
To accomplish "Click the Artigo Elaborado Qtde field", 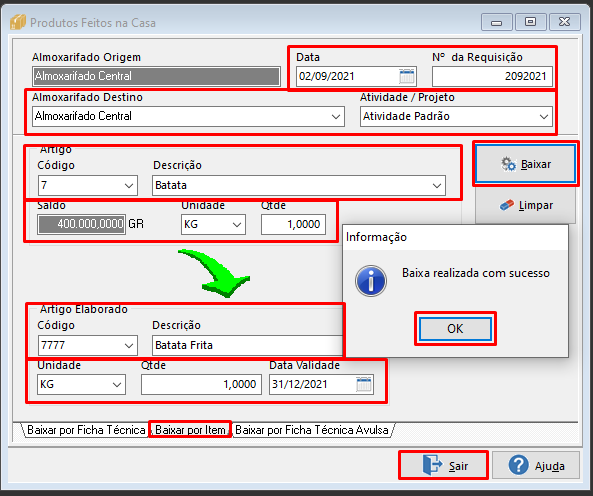I will coord(201,384).
